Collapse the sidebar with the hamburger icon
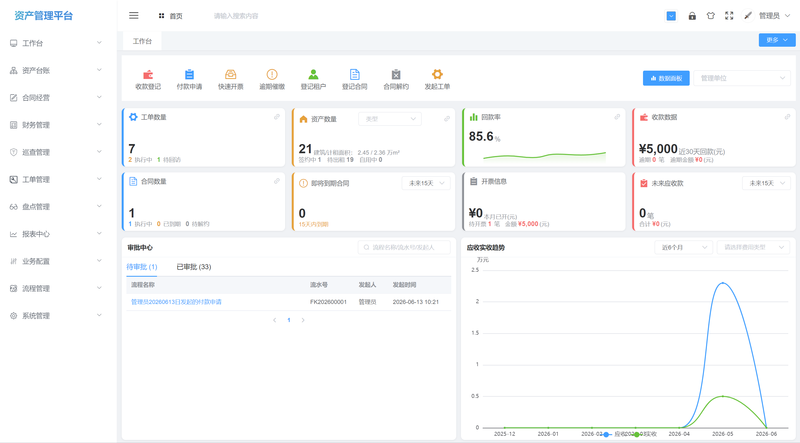This screenshot has height=443, width=800. pyautogui.click(x=134, y=16)
